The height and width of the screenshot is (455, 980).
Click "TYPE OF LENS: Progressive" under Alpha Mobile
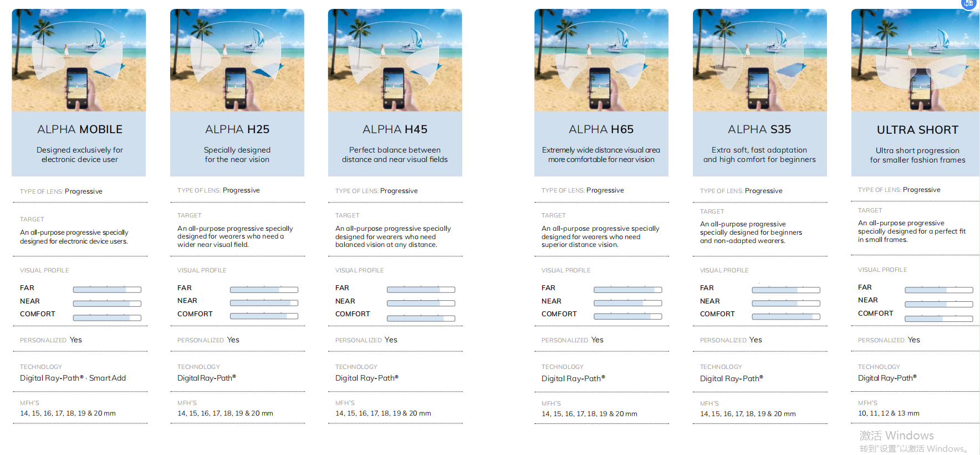pyautogui.click(x=61, y=191)
